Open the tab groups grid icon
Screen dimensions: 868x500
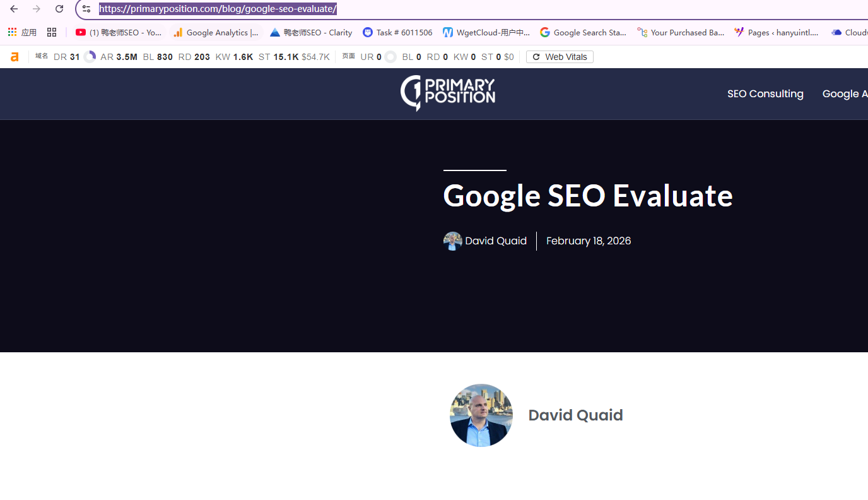52,32
